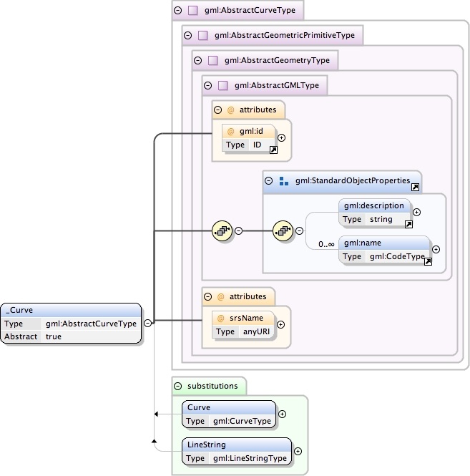This screenshot has width=470, height=476.
Task: Collapse the inner sequence compositor
Action: pos(299,231)
